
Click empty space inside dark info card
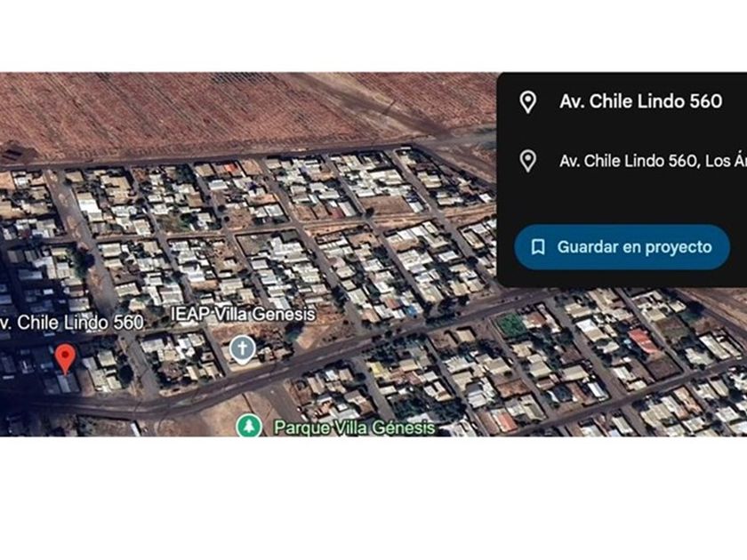click(x=619, y=200)
